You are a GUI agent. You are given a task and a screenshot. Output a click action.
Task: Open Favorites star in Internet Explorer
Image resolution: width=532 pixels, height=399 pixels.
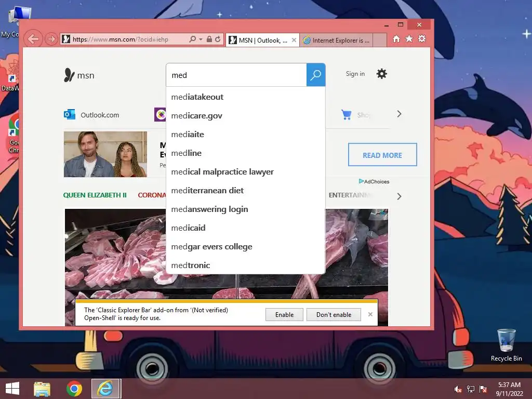[x=409, y=38]
